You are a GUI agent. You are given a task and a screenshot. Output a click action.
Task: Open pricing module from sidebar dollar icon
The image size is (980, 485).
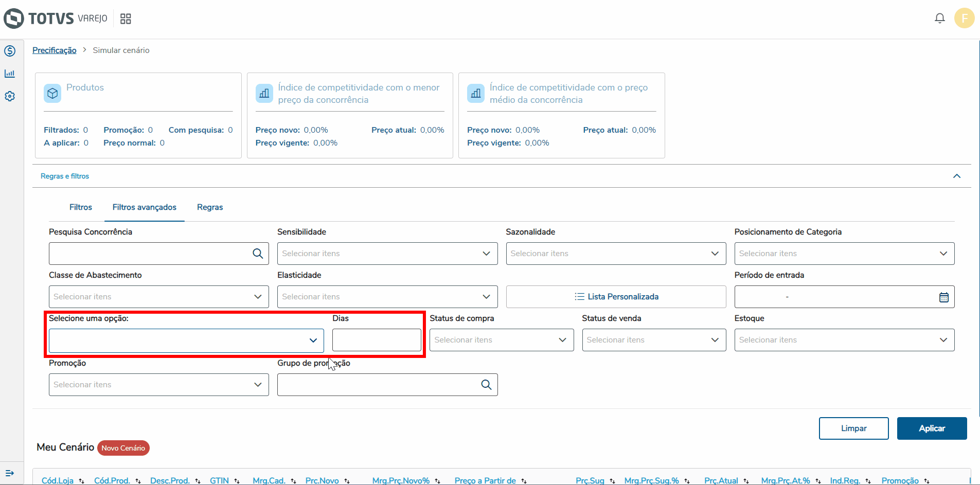(10, 51)
